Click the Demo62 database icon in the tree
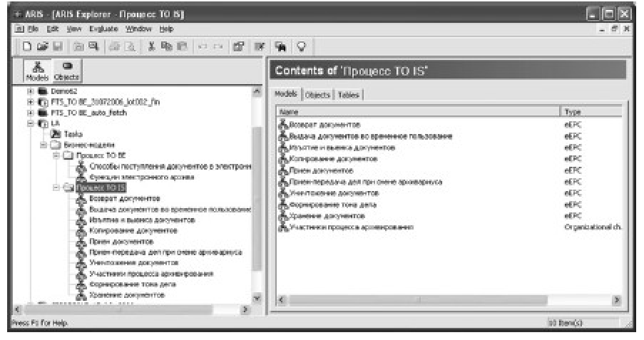 (x=43, y=91)
